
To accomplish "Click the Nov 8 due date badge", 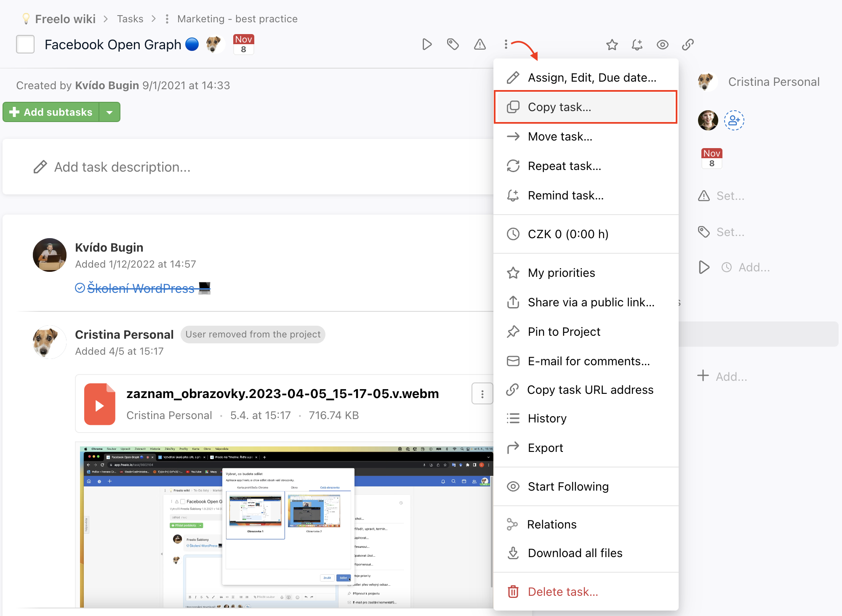I will point(245,45).
